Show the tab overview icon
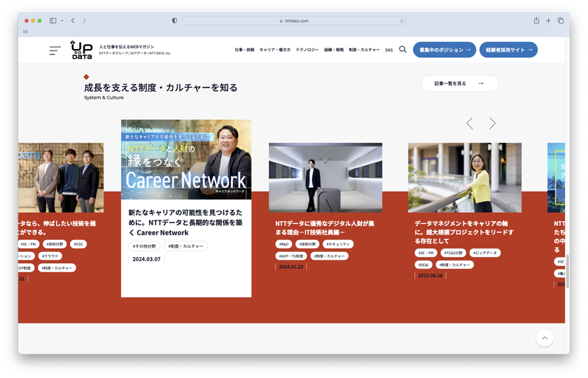Screen dimensions: 588x378 coord(561,20)
